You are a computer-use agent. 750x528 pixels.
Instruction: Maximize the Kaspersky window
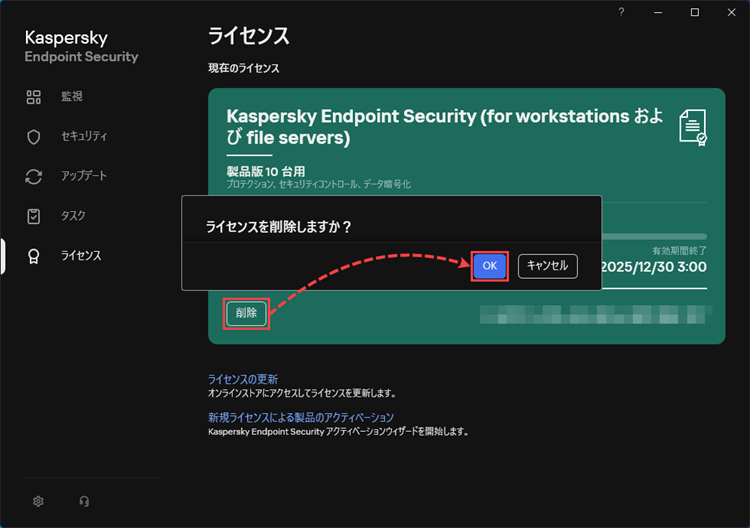coord(695,12)
